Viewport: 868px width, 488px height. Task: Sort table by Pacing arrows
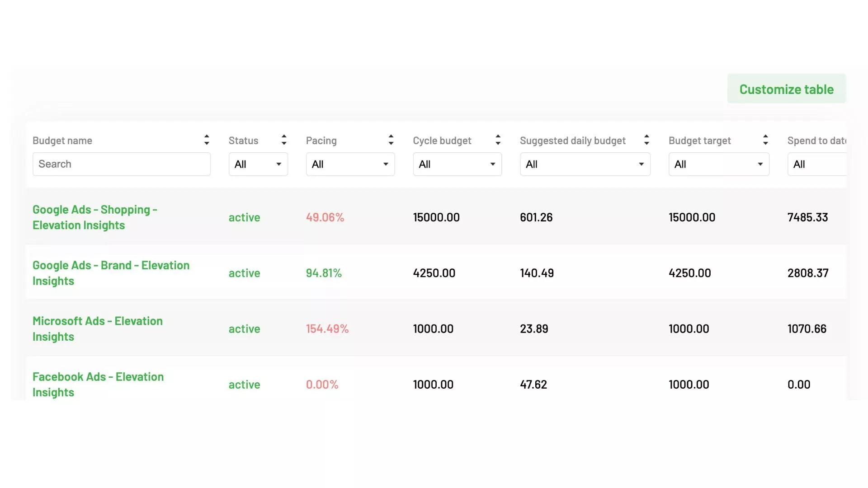391,140
